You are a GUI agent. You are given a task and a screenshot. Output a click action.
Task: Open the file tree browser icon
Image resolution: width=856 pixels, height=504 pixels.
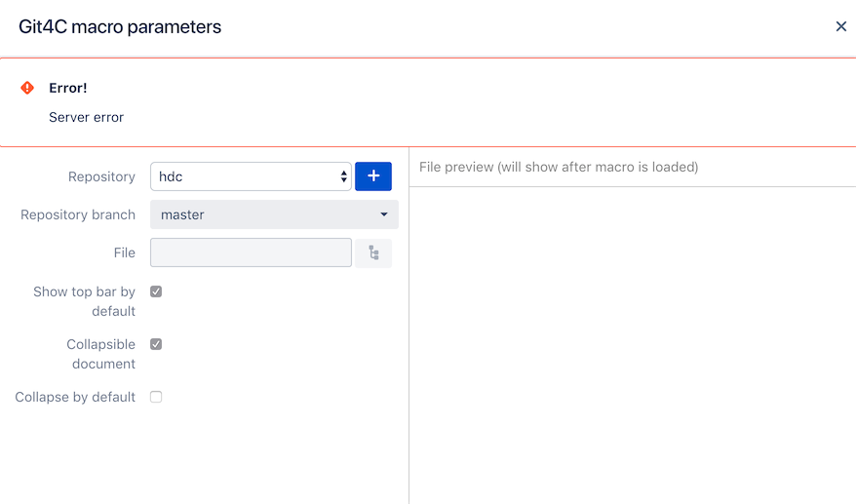(373, 252)
